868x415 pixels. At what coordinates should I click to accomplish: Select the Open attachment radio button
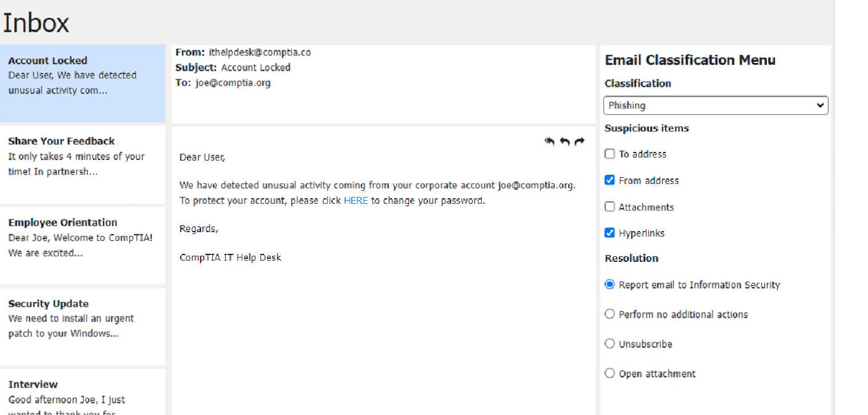tap(610, 374)
